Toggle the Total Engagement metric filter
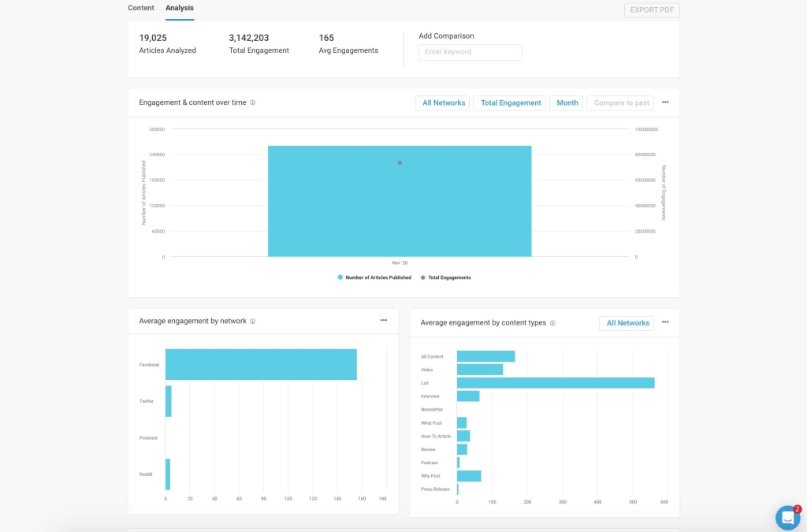Viewport: 807px width, 532px height. 509,102
